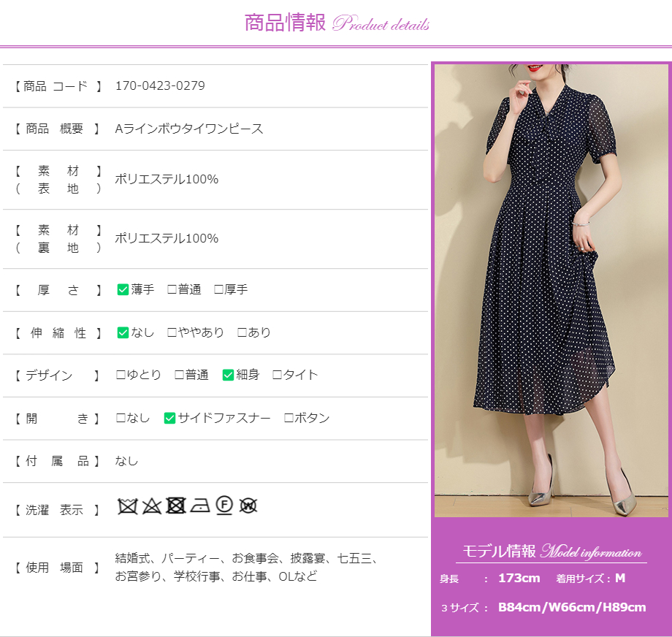Check the やや あり stretch checkbox
Image resolution: width=672 pixels, height=637 pixels.
coord(172,332)
